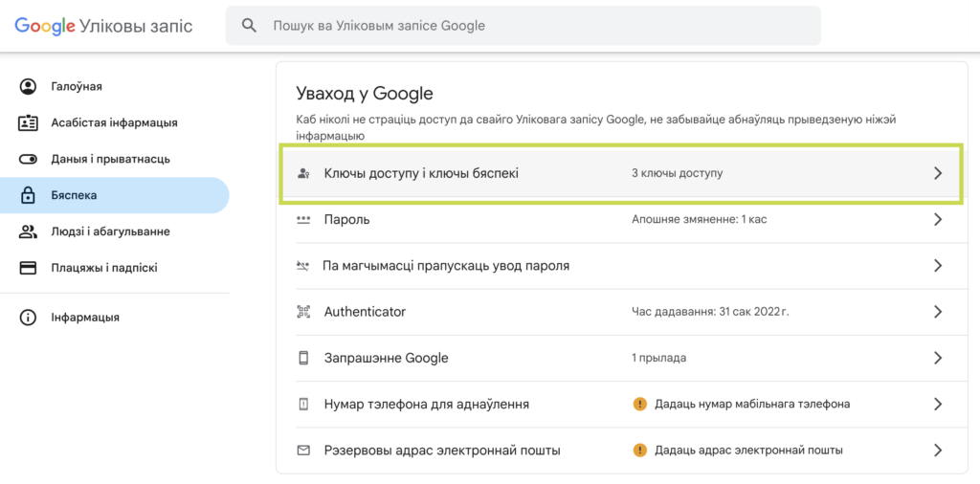
Task: Open chevron for Нумар тэлефона для аднаўлення
Action: coord(938,404)
